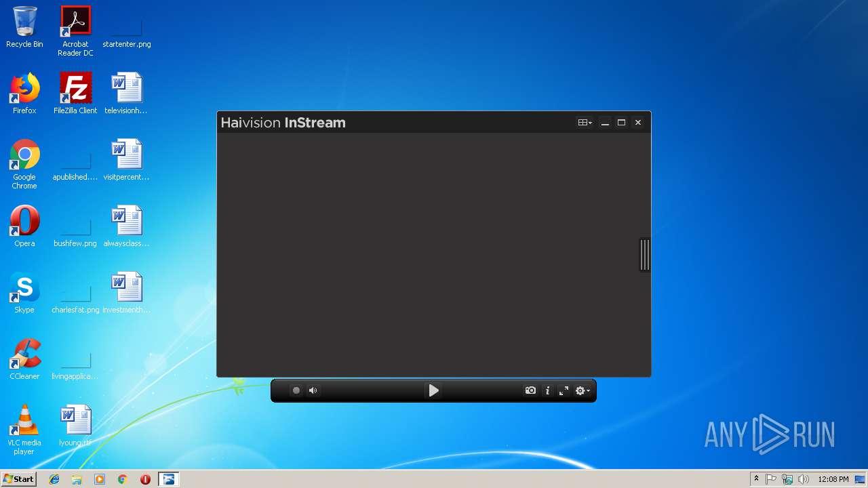The width and height of the screenshot is (868, 488).
Task: Open Windows Explorer folder from taskbar
Action: 77,479
